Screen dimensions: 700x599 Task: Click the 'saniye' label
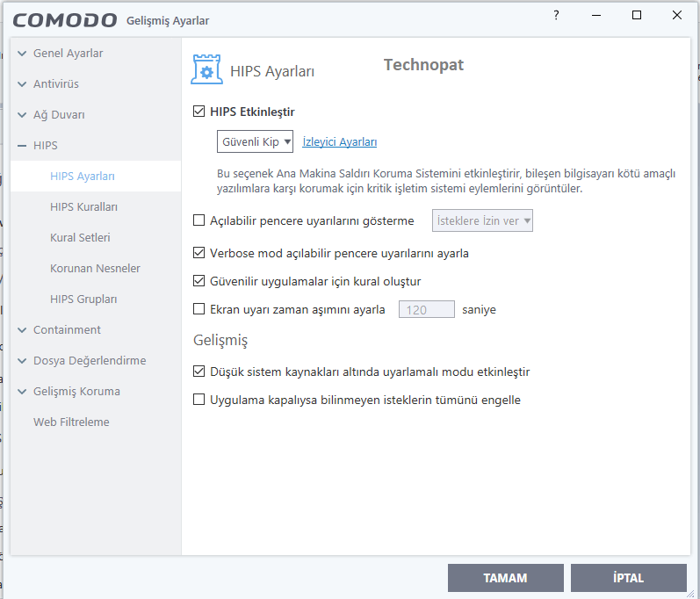point(479,309)
